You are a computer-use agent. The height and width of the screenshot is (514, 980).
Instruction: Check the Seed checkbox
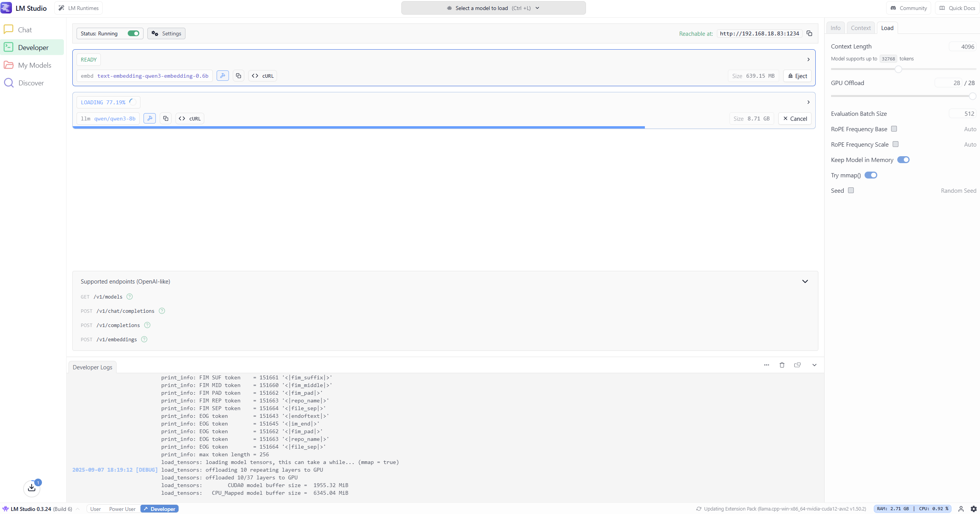(x=851, y=190)
